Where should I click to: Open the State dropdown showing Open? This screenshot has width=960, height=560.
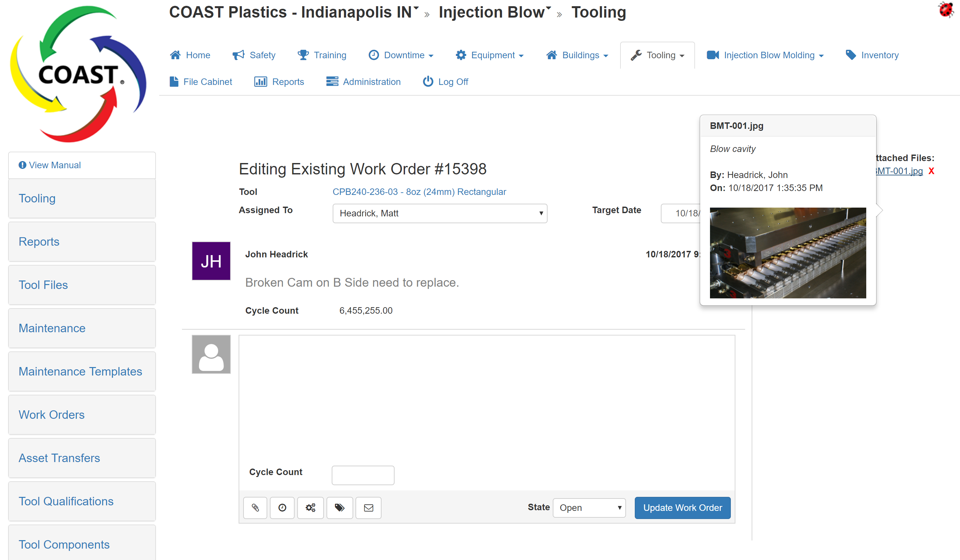pyautogui.click(x=589, y=508)
